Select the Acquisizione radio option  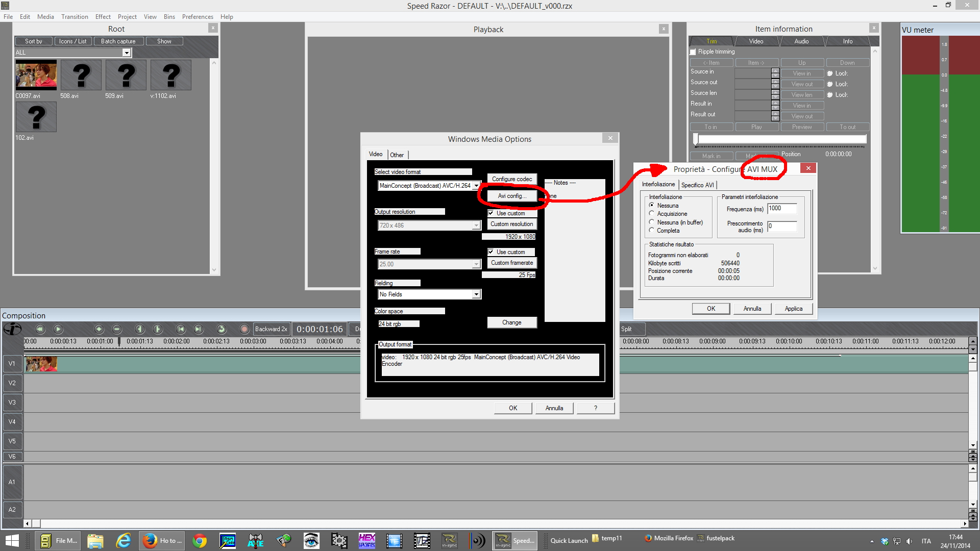click(x=652, y=214)
